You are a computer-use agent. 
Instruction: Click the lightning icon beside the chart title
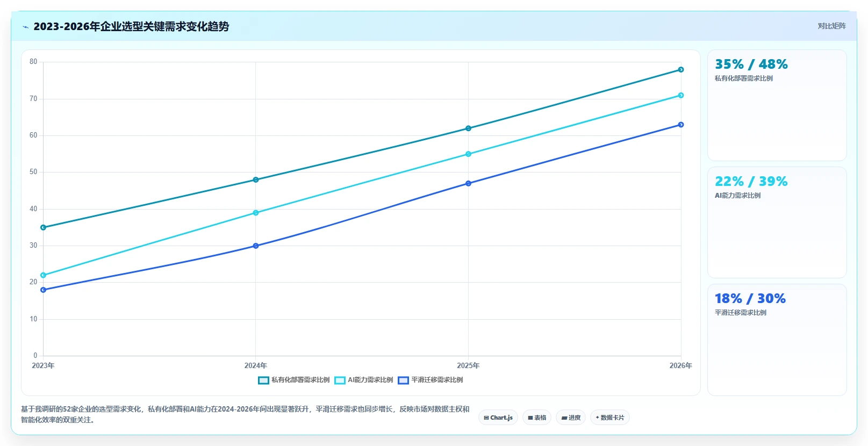pyautogui.click(x=26, y=27)
